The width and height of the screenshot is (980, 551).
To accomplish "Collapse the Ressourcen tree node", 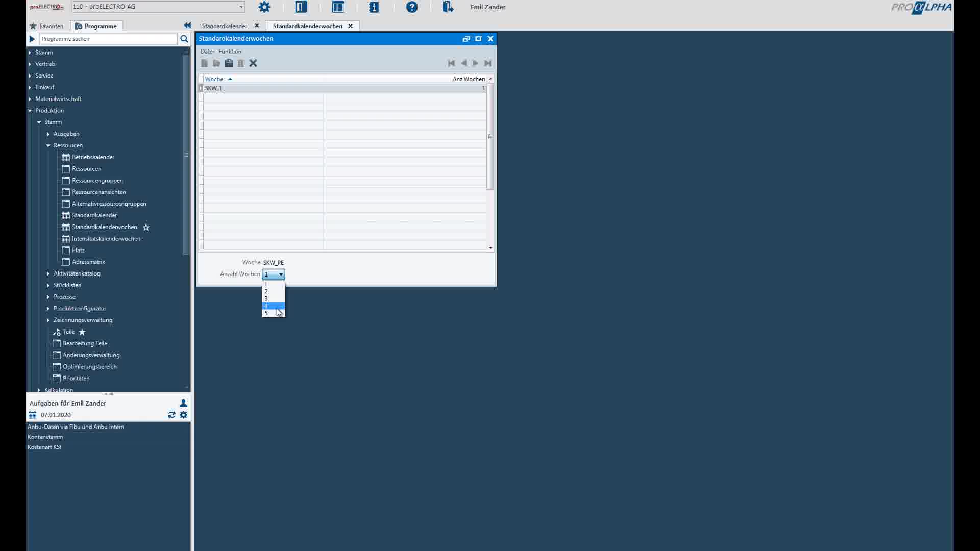I will click(x=48, y=145).
